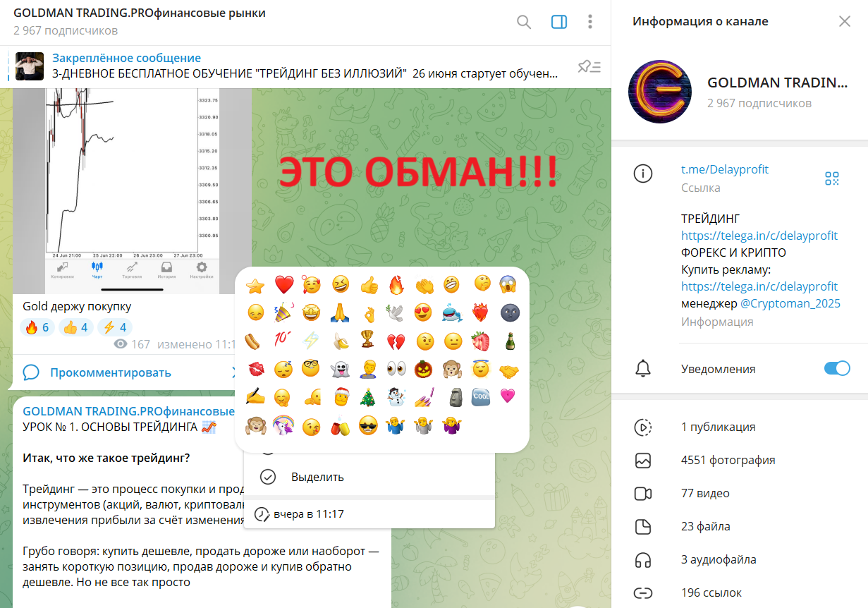Viewport: 868px width, 608px height.
Task: Open the three-dot more options menu
Action: pyautogui.click(x=590, y=22)
